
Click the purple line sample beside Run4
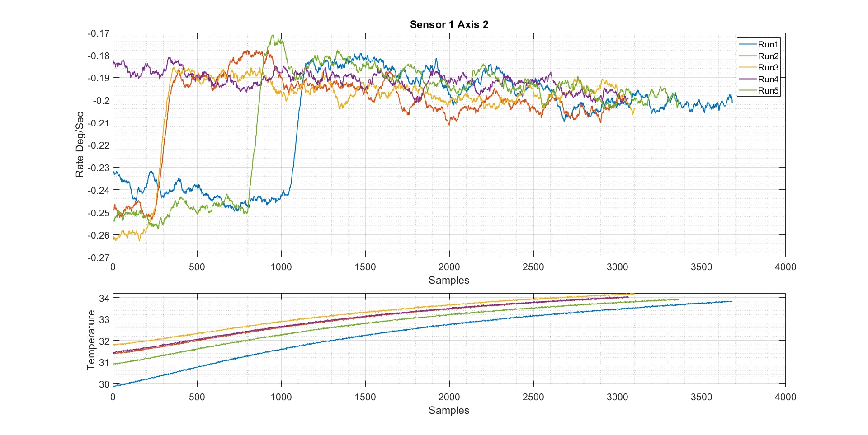click(x=748, y=79)
